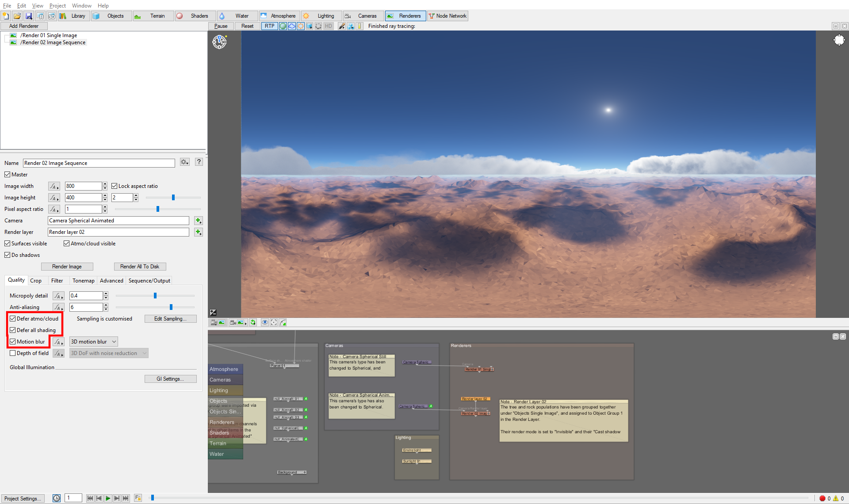Screen dimensions: 849x504
Task: Open the Project menu
Action: tap(57, 6)
